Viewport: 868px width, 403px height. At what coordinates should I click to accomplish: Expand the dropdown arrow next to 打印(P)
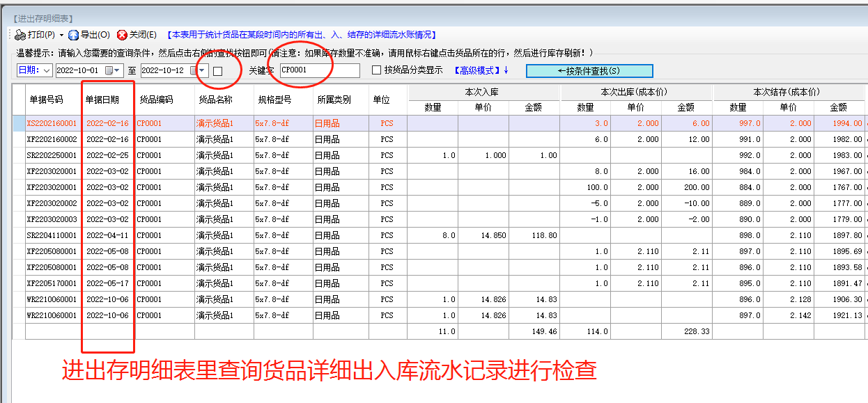[x=60, y=35]
